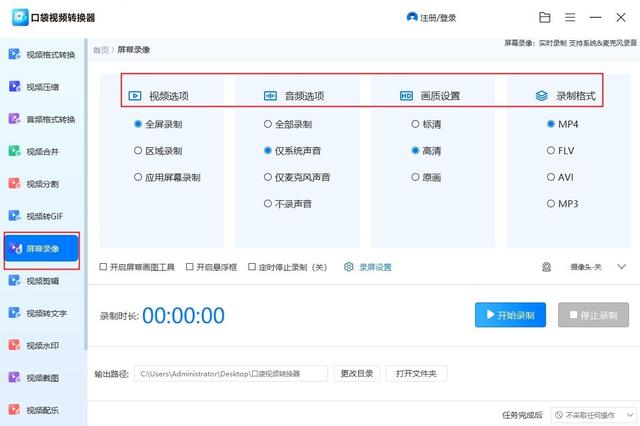The image size is (640, 426).
Task: Click 更改目录 button
Action: [x=357, y=373]
